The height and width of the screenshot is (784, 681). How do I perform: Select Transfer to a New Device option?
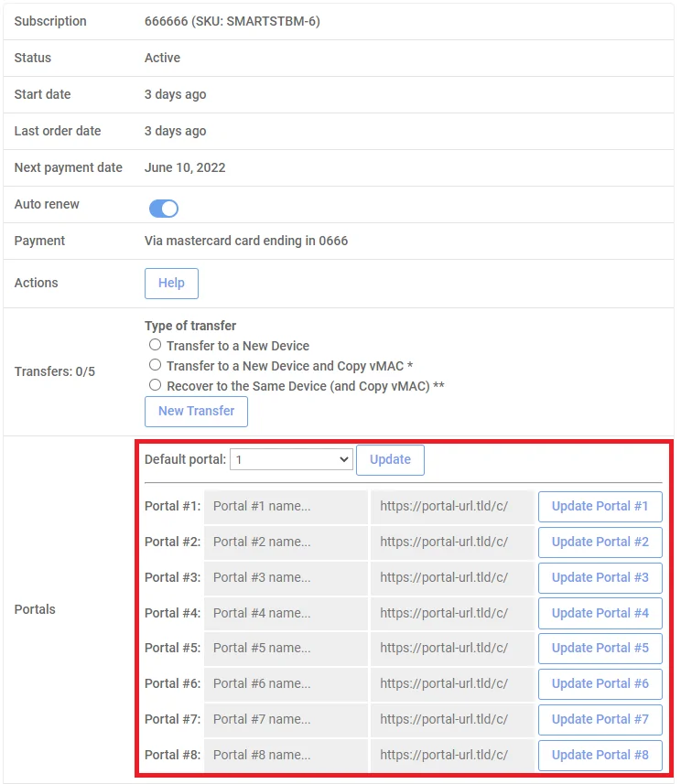155,345
